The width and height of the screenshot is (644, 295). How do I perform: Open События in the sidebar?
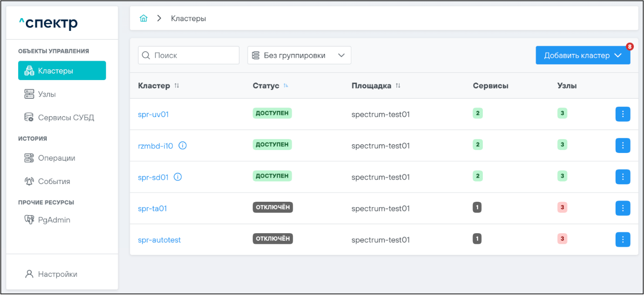click(54, 181)
